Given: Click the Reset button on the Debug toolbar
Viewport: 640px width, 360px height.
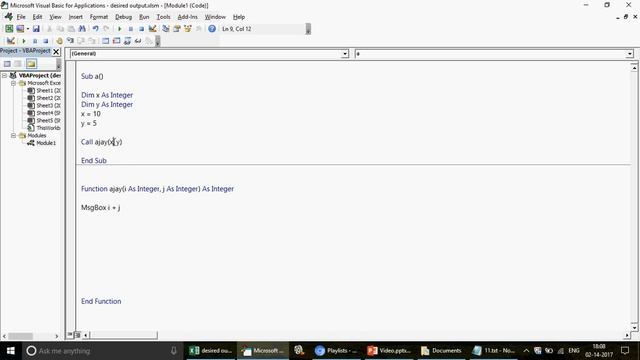Looking at the screenshot, I should [x=46, y=41].
